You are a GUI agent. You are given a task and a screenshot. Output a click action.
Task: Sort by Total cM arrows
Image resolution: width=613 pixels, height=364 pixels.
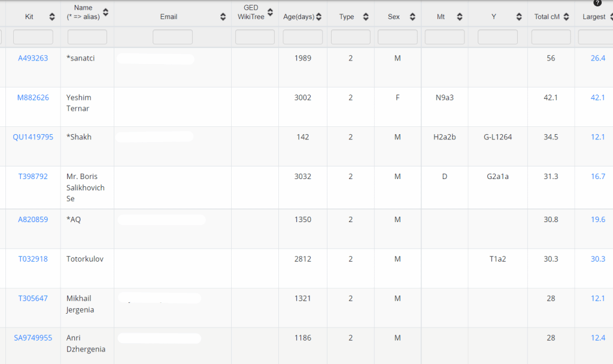point(566,17)
